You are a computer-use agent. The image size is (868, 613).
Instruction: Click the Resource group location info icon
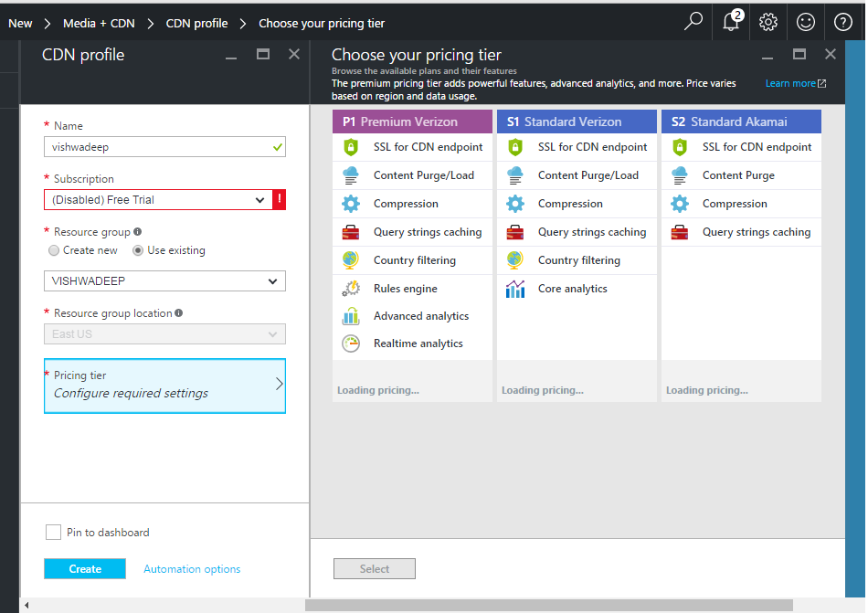tap(179, 313)
